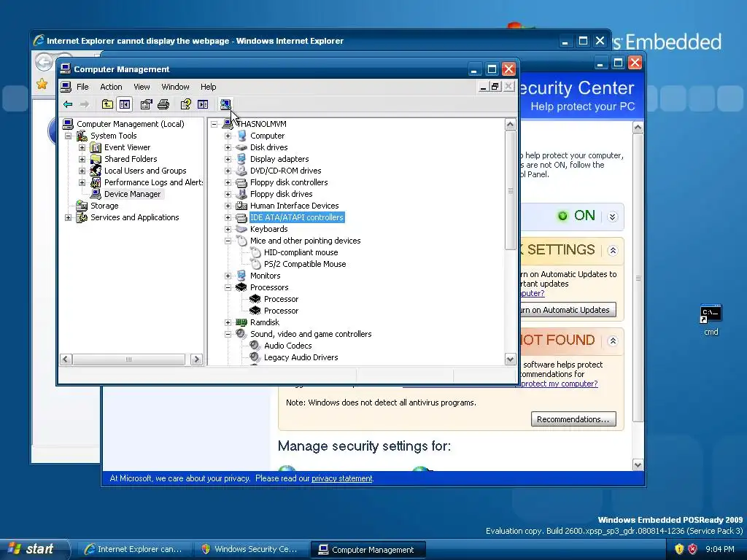
Task: Switch to Windows Security Center taskbar button
Action: pyautogui.click(x=251, y=549)
